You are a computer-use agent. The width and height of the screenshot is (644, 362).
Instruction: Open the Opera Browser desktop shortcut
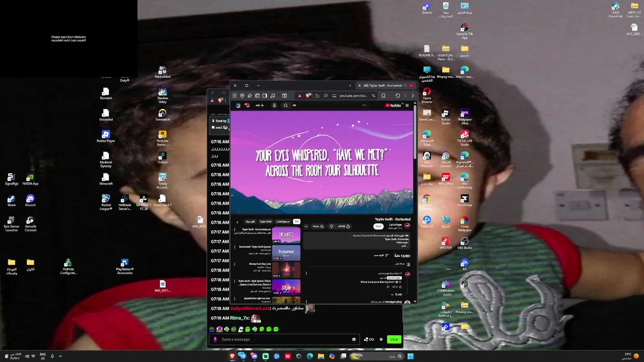coord(427,95)
